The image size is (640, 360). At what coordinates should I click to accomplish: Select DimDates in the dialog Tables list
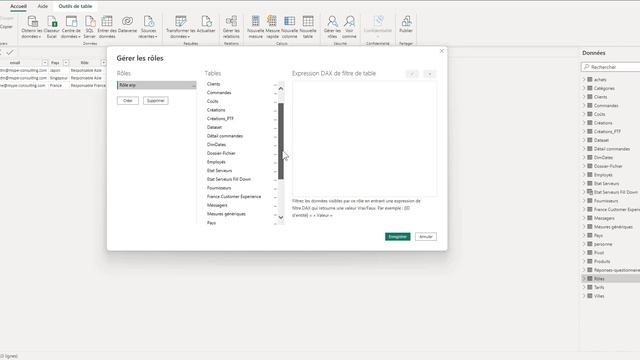coord(216,144)
